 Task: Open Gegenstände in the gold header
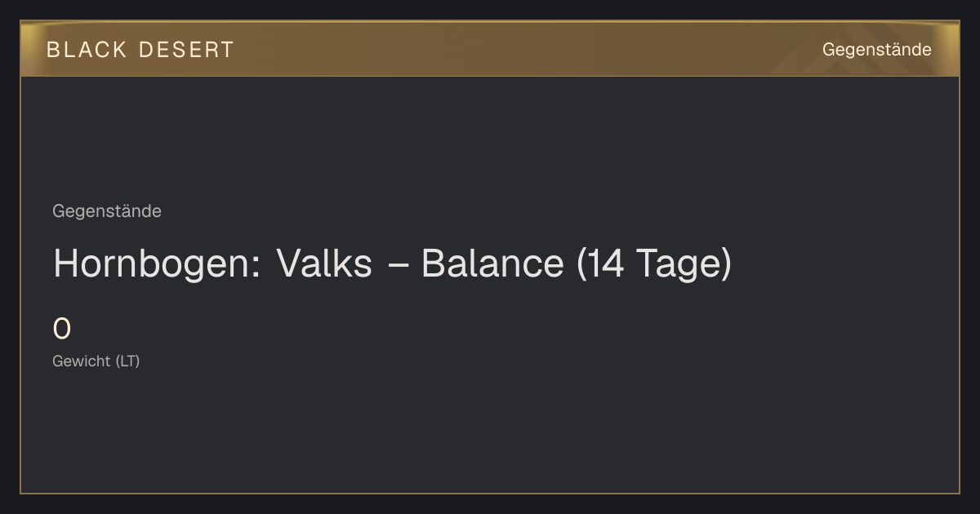[x=876, y=50]
